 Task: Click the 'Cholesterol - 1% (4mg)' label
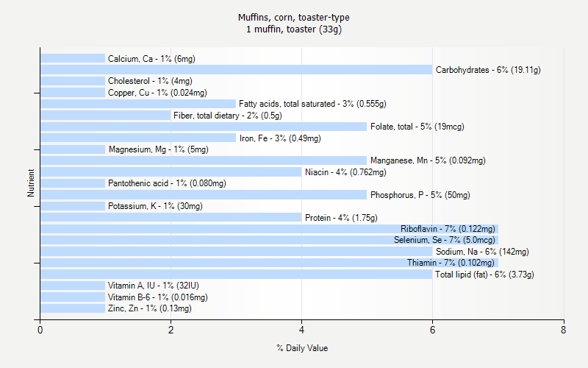click(150, 81)
